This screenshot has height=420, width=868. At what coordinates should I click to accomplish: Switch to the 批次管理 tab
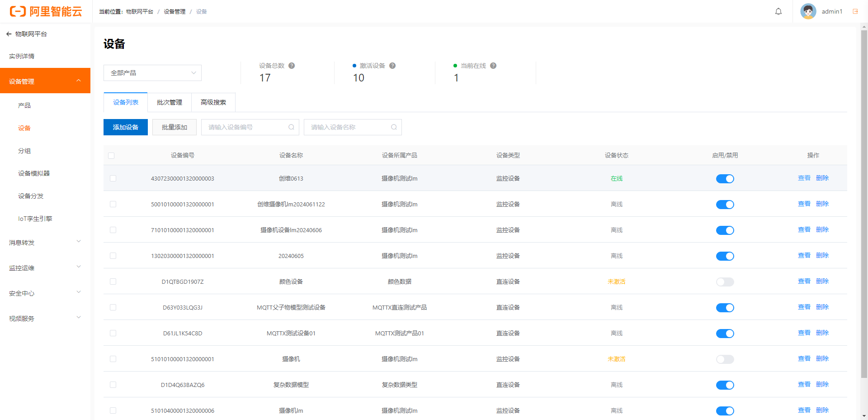(x=169, y=102)
